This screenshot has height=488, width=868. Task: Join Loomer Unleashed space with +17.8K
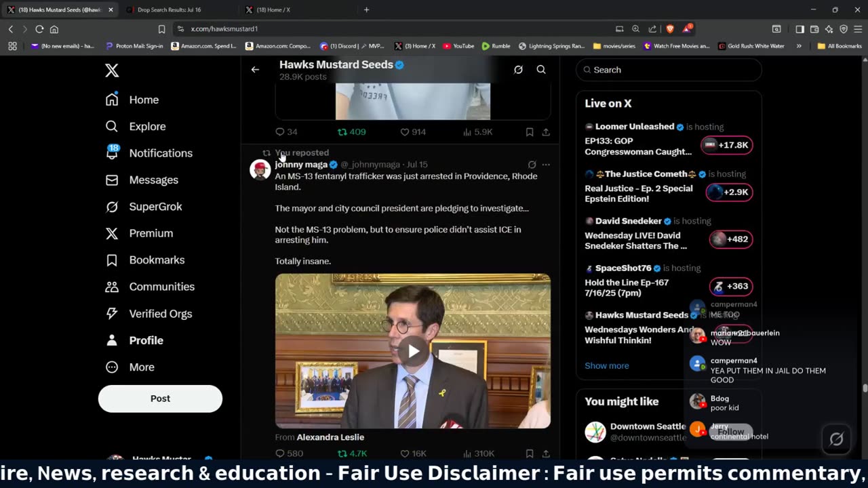pyautogui.click(x=726, y=145)
